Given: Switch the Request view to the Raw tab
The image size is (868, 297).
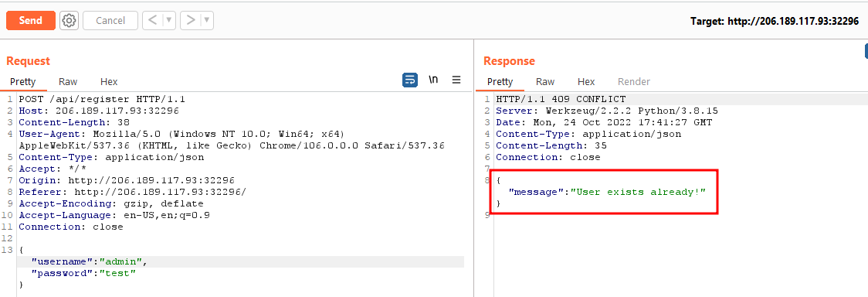Looking at the screenshot, I should click(68, 82).
